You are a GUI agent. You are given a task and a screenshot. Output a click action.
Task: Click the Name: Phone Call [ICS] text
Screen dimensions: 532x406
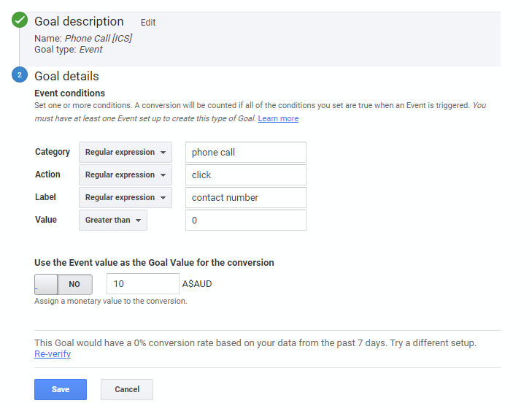click(83, 39)
